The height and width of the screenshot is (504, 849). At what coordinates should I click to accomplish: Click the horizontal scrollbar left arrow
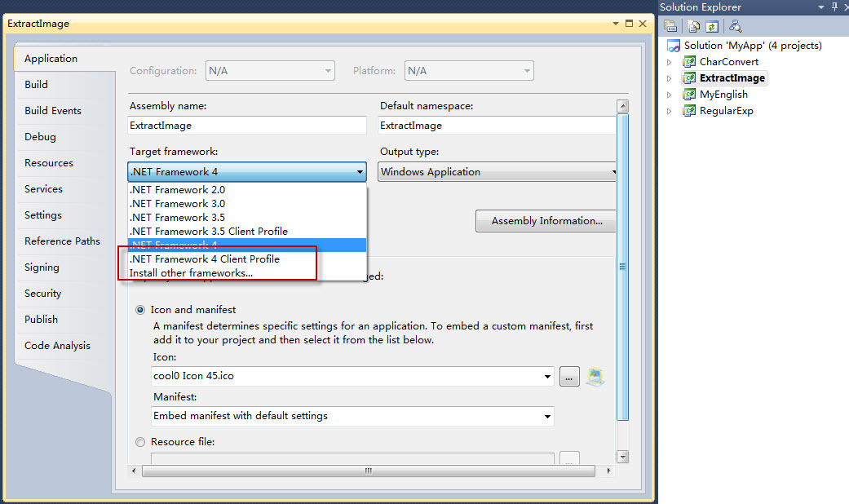pyautogui.click(x=135, y=471)
